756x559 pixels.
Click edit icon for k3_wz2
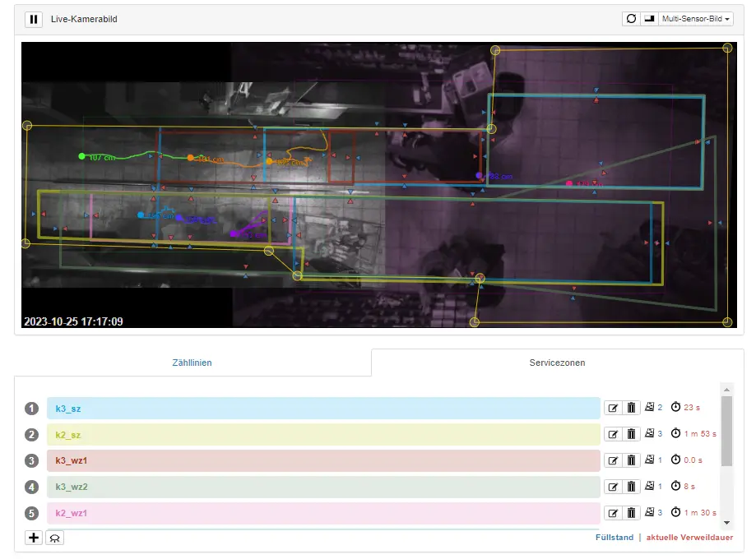(613, 487)
